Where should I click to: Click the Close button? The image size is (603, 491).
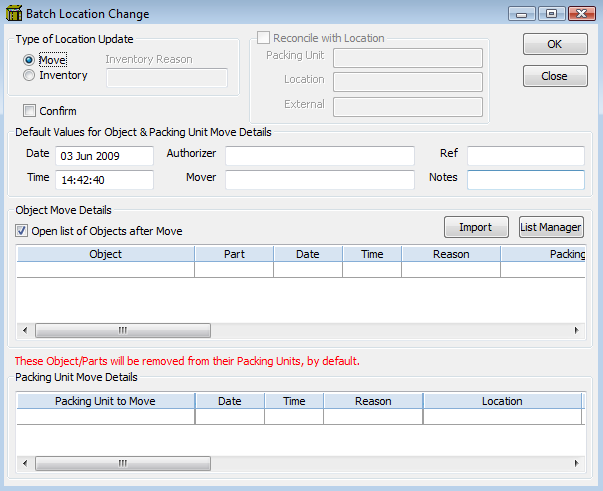555,76
